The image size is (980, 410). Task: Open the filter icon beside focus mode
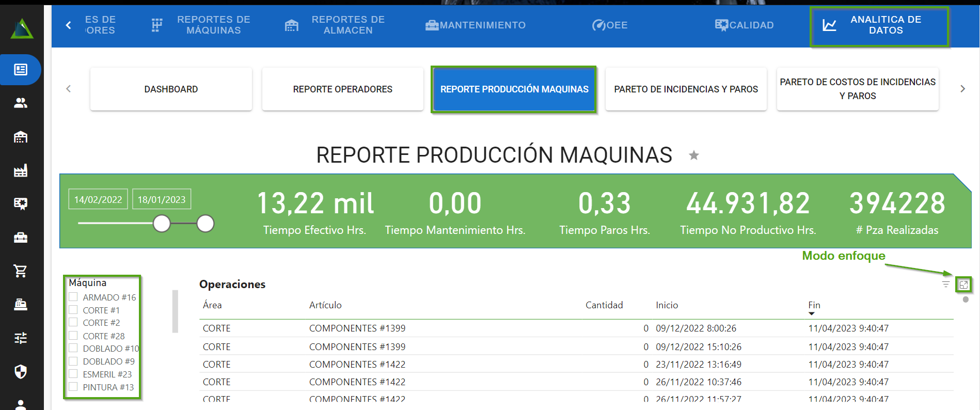(x=945, y=285)
